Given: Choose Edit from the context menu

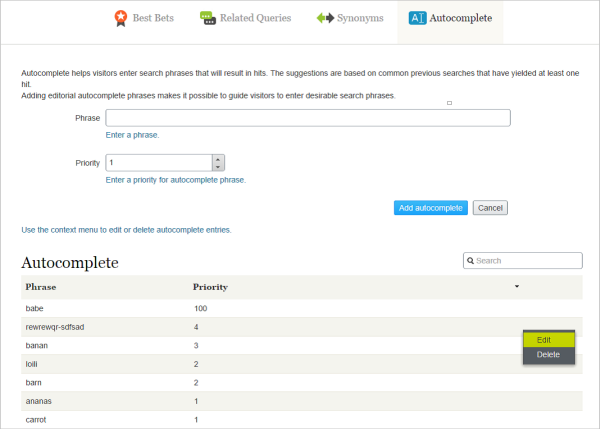Looking at the screenshot, I should [x=544, y=340].
